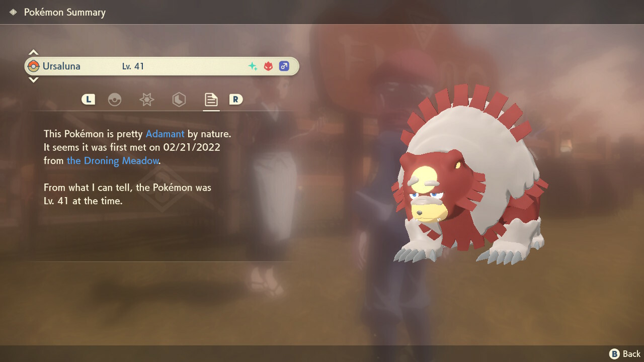Screen dimensions: 644x362
Task: Click the up arrow above Ursaluna's name
Action: pos(33,52)
